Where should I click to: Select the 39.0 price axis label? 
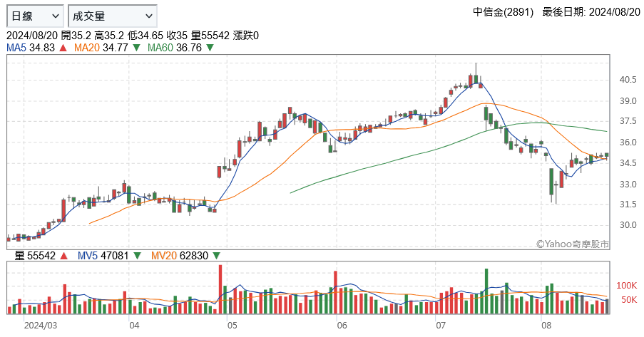628,101
